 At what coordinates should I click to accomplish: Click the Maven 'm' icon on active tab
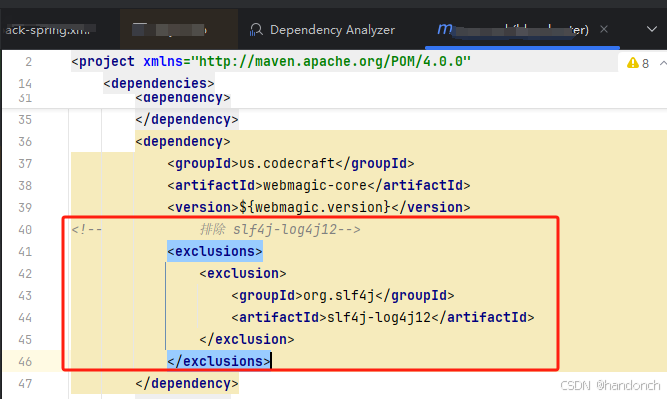(445, 29)
